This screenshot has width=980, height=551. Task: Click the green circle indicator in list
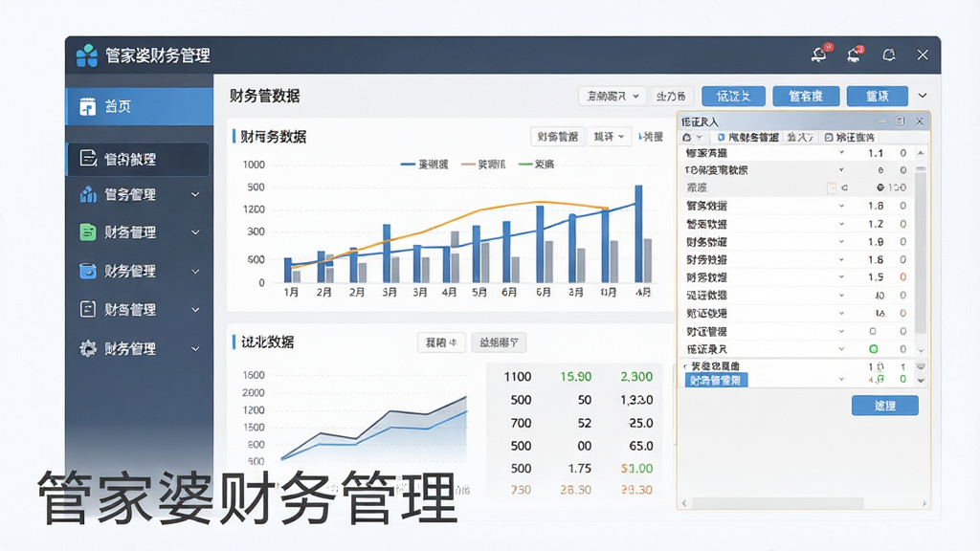[x=873, y=348]
